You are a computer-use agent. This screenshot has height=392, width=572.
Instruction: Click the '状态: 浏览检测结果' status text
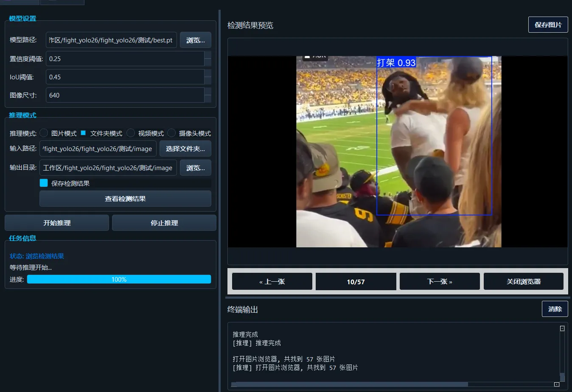click(x=37, y=256)
